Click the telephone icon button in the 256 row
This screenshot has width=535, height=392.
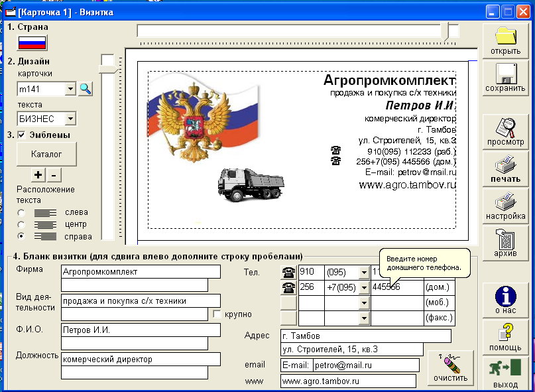[x=288, y=287]
